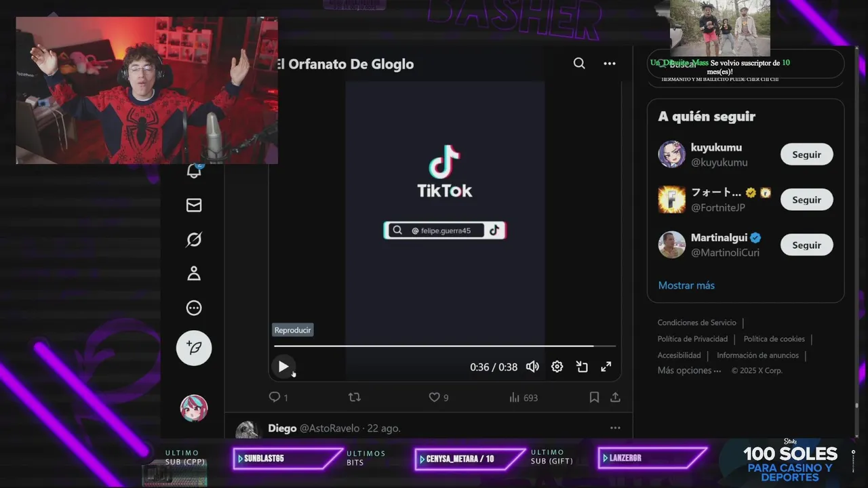
Task: Follow kuyukumu
Action: click(806, 155)
